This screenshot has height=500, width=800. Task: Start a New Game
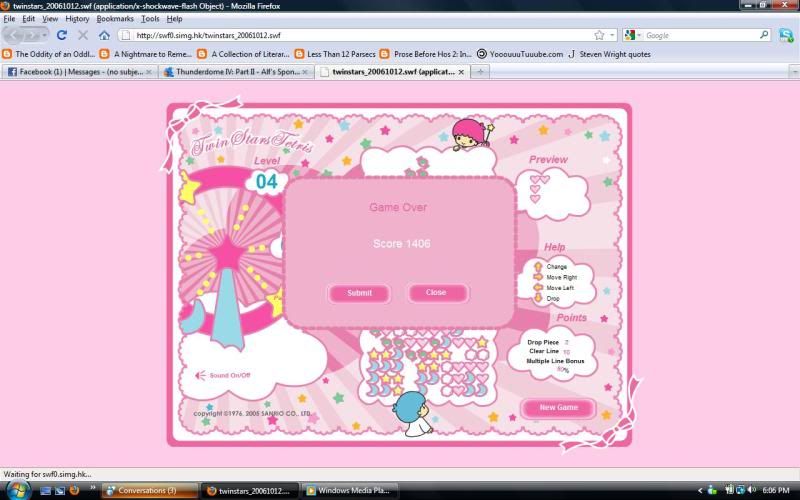pos(559,408)
